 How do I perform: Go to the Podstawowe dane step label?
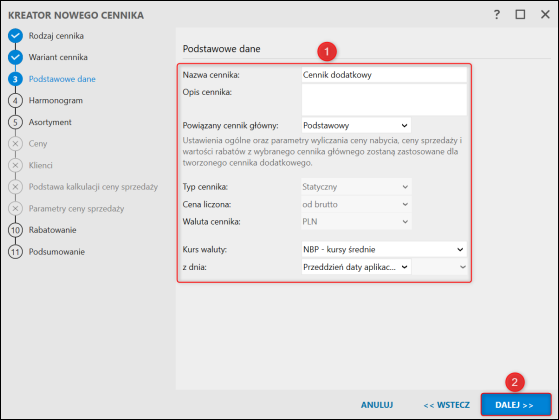pos(62,79)
